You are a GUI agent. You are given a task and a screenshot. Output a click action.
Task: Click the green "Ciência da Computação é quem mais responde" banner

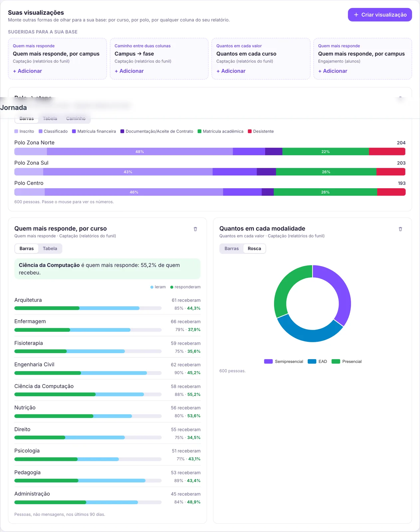click(107, 269)
